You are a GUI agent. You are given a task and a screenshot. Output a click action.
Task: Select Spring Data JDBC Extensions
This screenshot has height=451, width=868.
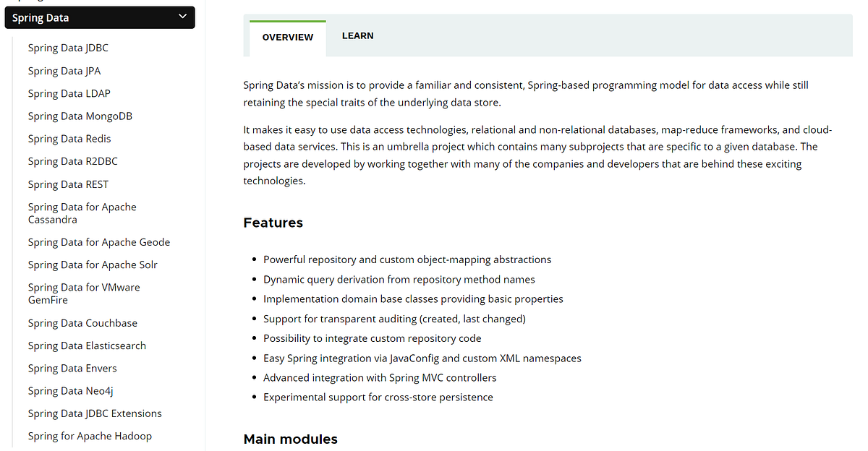pyautogui.click(x=95, y=413)
